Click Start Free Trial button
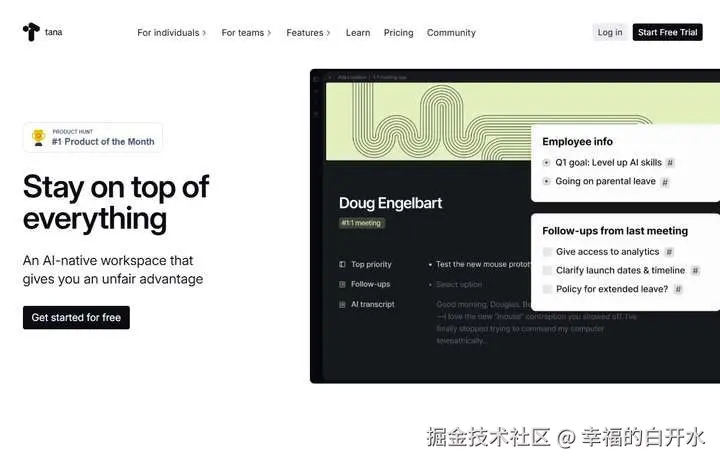The width and height of the screenshot is (720, 463). point(667,32)
